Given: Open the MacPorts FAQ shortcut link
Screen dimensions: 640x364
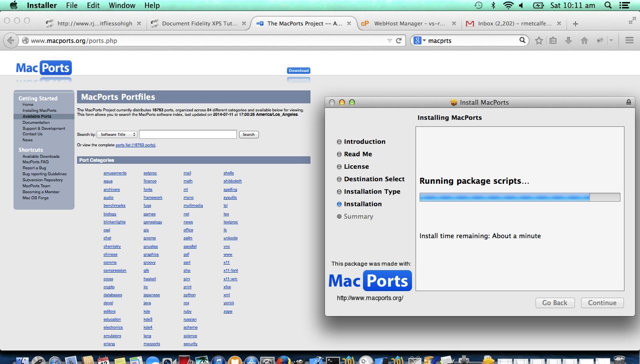Looking at the screenshot, I should [35, 162].
